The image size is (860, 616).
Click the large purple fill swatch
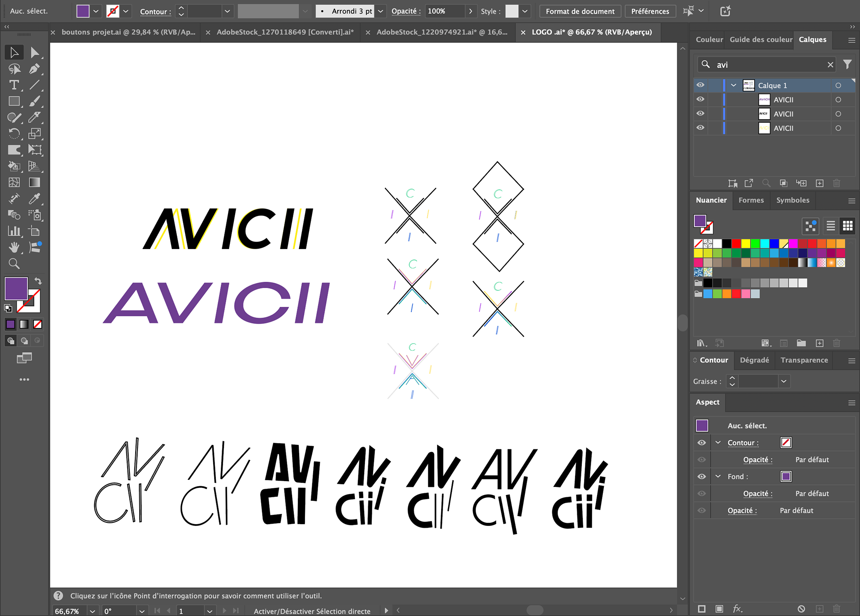point(16,289)
